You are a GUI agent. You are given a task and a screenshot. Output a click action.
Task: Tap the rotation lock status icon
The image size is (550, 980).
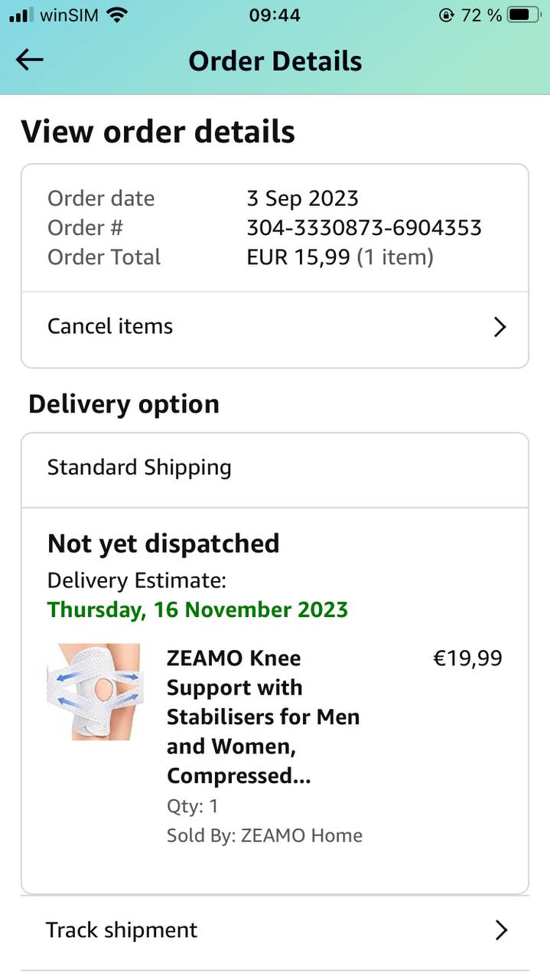click(x=447, y=15)
